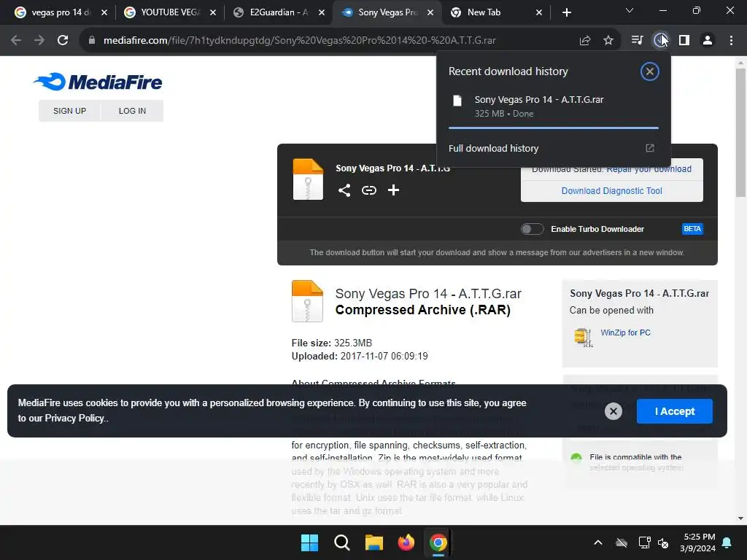Open a new browser tab with plus
747x560 pixels.
[x=566, y=13]
